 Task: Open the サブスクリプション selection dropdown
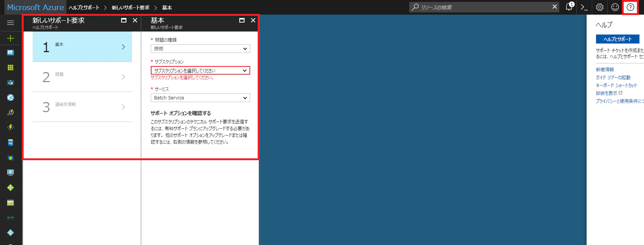click(200, 71)
